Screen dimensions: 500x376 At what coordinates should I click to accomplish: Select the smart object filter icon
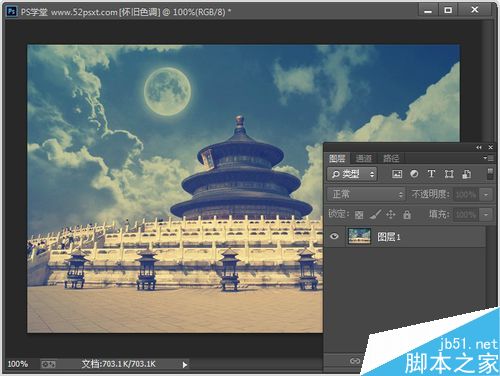click(466, 174)
